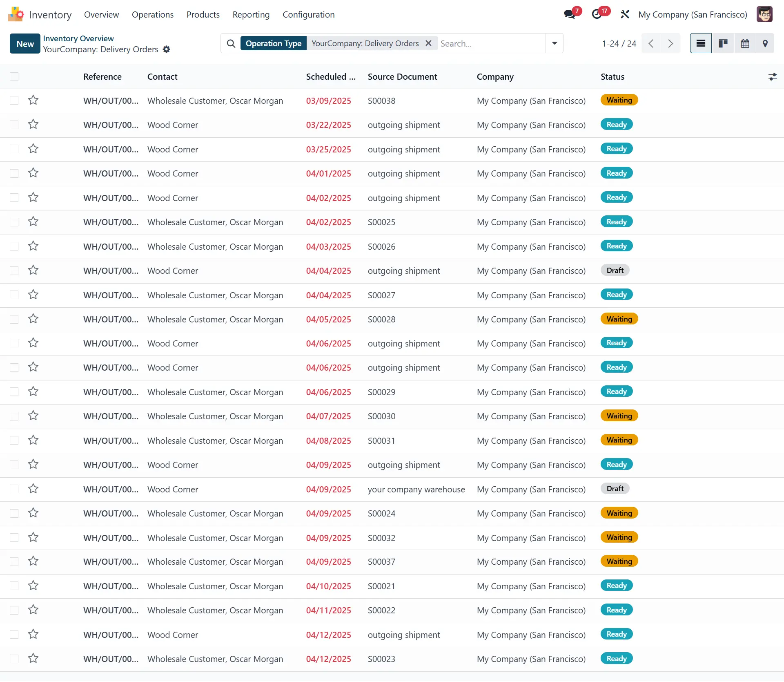This screenshot has width=784, height=682.
Task: Click into the Search input field
Action: [490, 43]
